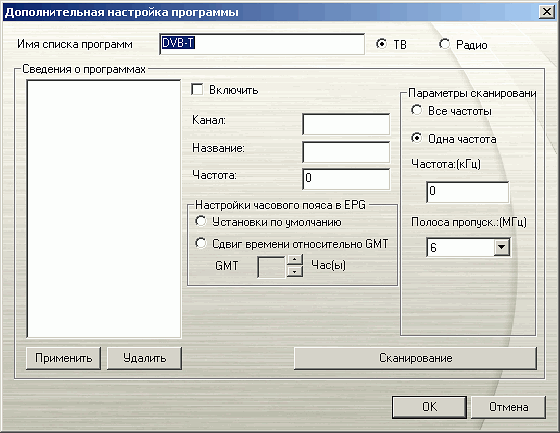Tick the Включить checkbox

(x=197, y=89)
